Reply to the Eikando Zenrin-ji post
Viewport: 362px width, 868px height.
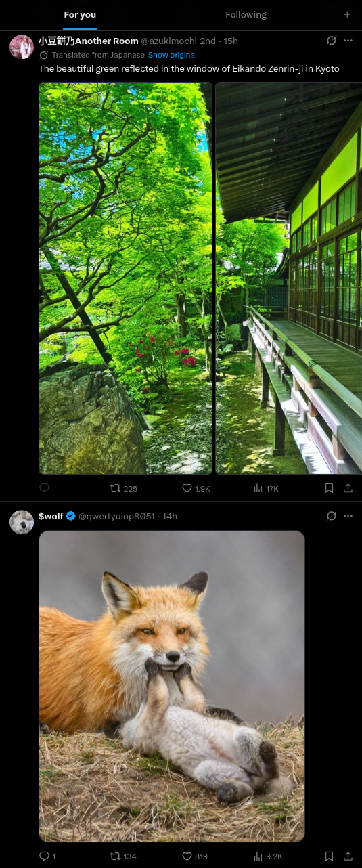coord(44,487)
